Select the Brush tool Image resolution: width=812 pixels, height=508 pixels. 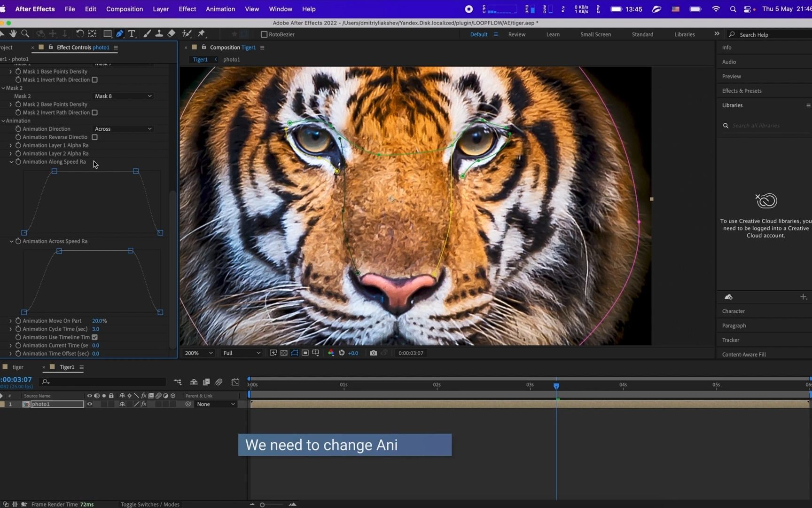point(147,33)
